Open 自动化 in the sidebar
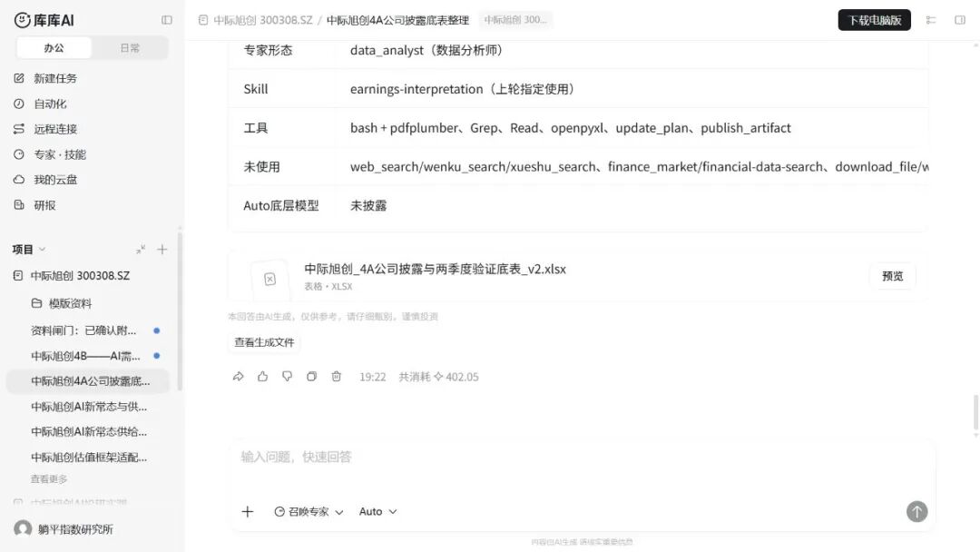The height and width of the screenshot is (552, 980). 50,103
